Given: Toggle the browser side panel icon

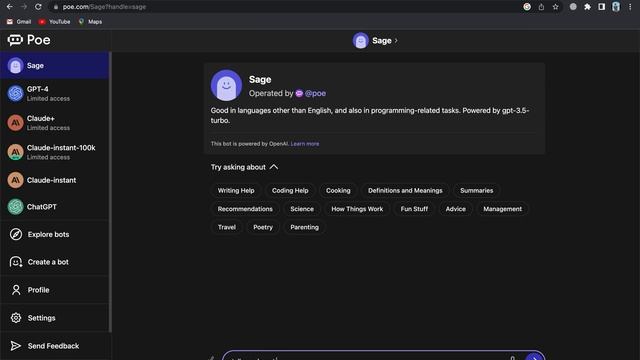Looking at the screenshot, I should coord(602,7).
